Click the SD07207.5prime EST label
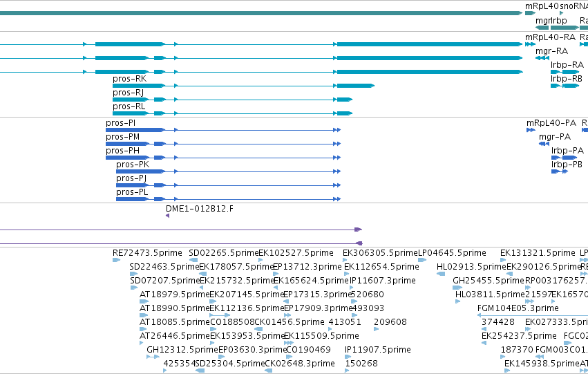588x374 pixels. [x=165, y=281]
